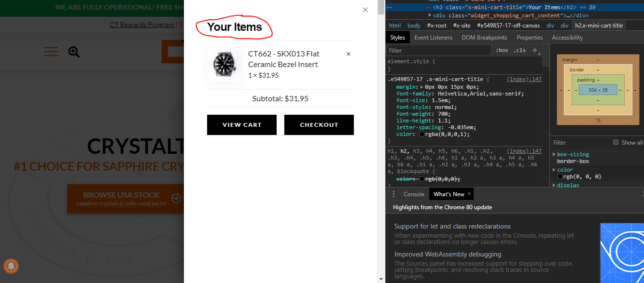Click arrow icon in Browse USA Stock
The width and height of the screenshot is (644, 283).
pyautogui.click(x=176, y=199)
